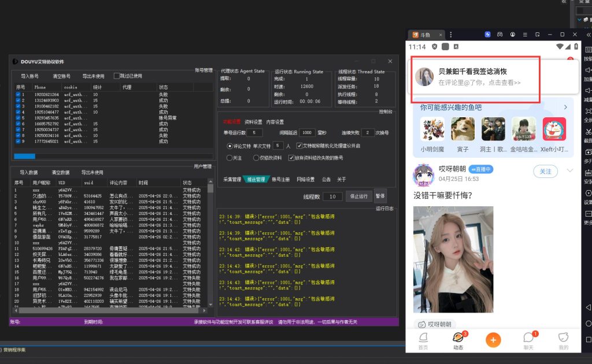Viewport: 592px width, 364px height.
Task: Click the 线程数 input field
Action: [332, 196]
